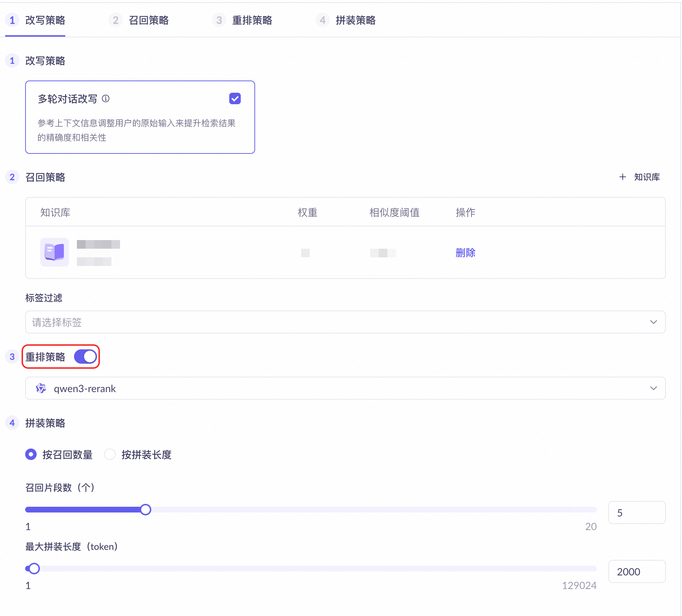
Task: Switch to the 改写策略 tab
Action: (x=35, y=20)
